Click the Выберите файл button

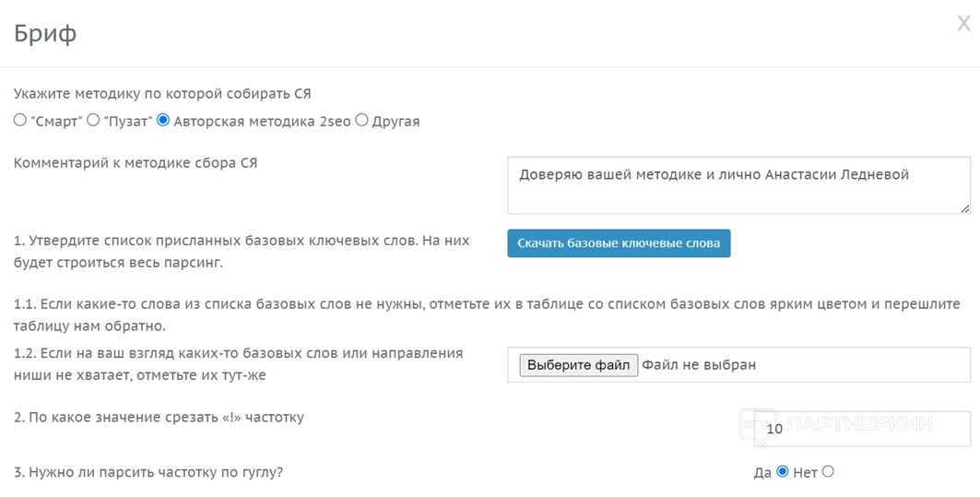(578, 365)
